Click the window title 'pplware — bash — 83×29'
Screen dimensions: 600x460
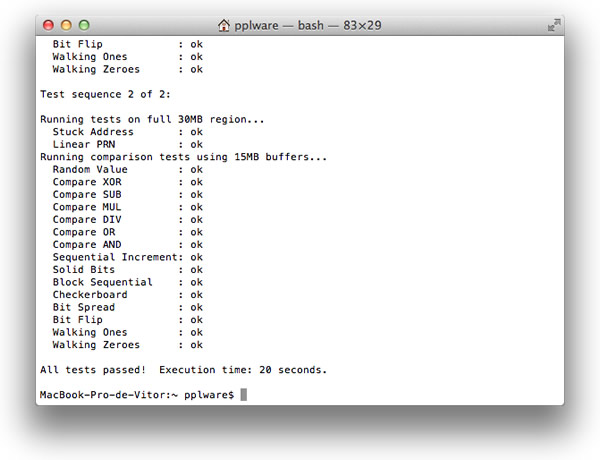[x=308, y=26]
